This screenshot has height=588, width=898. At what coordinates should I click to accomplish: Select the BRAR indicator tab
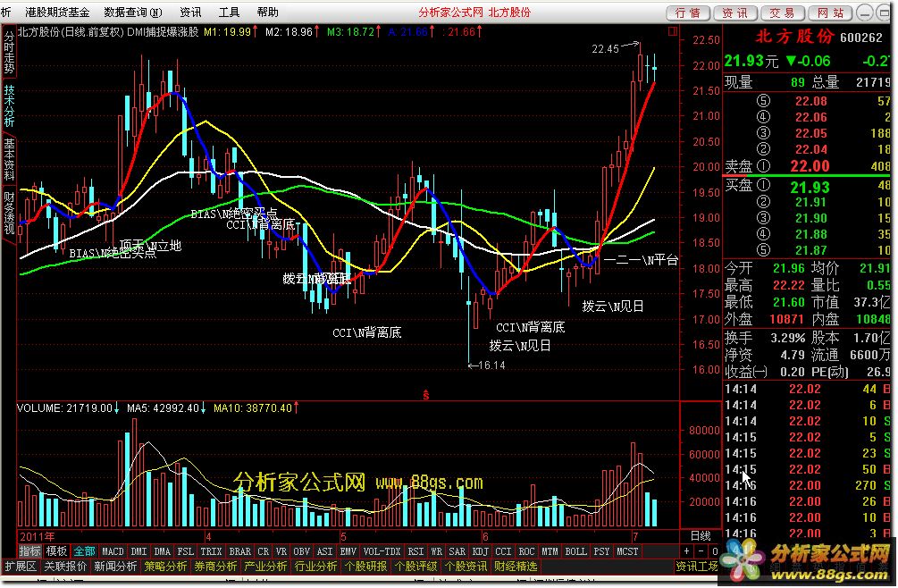coord(240,551)
